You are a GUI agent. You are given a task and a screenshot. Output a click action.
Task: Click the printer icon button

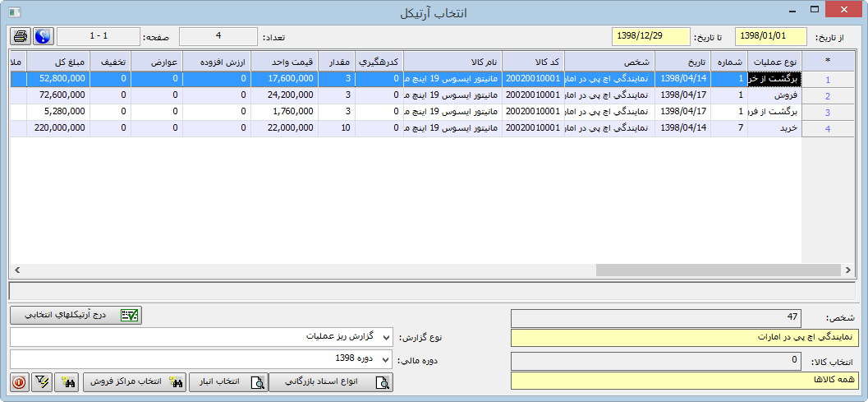coord(21,37)
